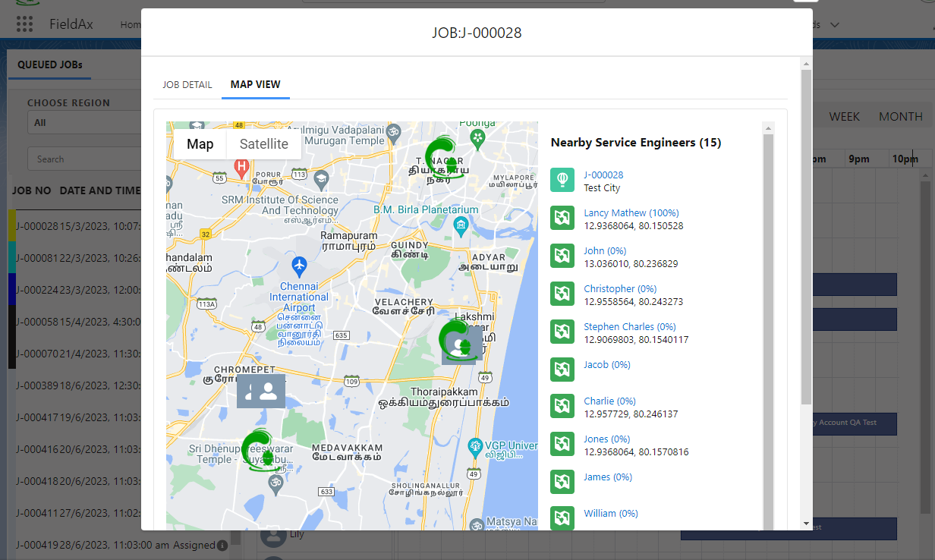Select the MONTH schedule view tab
Screen dimensions: 935x560
click(x=900, y=116)
